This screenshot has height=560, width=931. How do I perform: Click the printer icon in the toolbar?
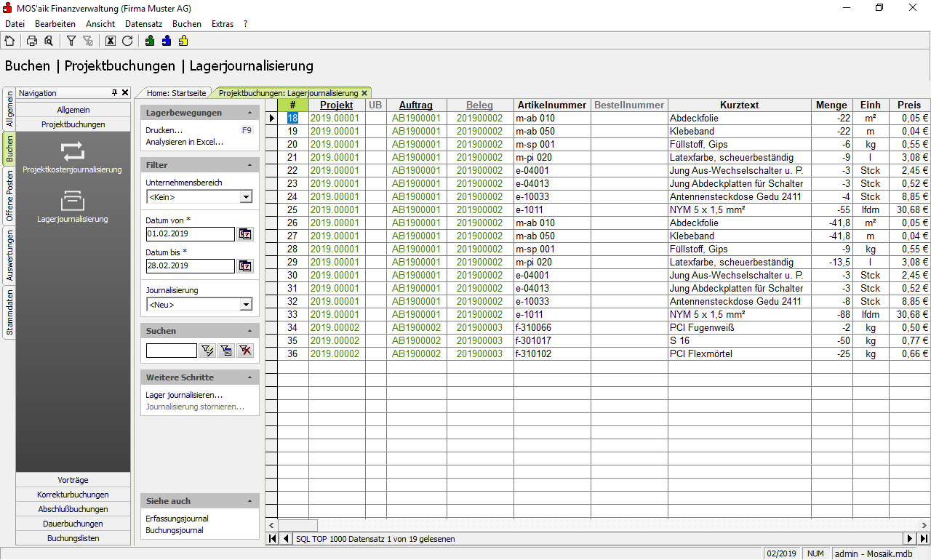32,41
